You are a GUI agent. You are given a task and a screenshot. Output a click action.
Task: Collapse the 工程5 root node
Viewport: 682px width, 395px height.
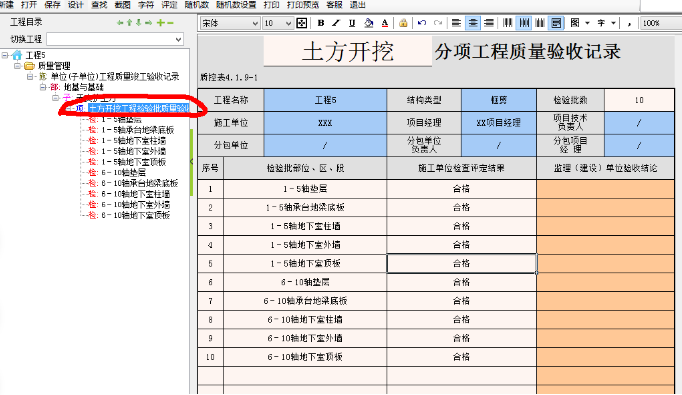pyautogui.click(x=5, y=55)
